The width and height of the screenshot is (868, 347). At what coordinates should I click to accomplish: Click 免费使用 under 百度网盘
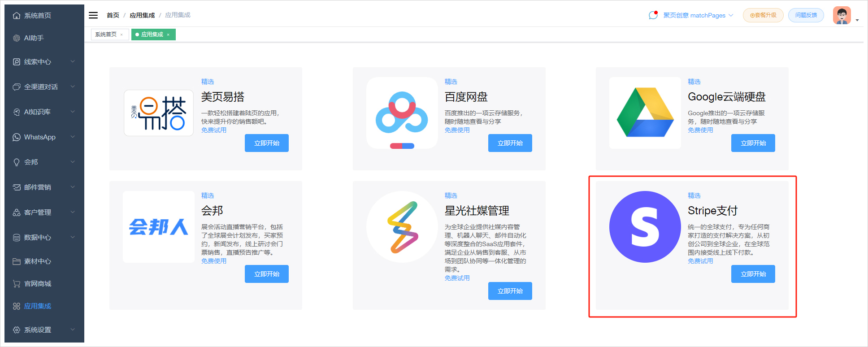pos(457,130)
